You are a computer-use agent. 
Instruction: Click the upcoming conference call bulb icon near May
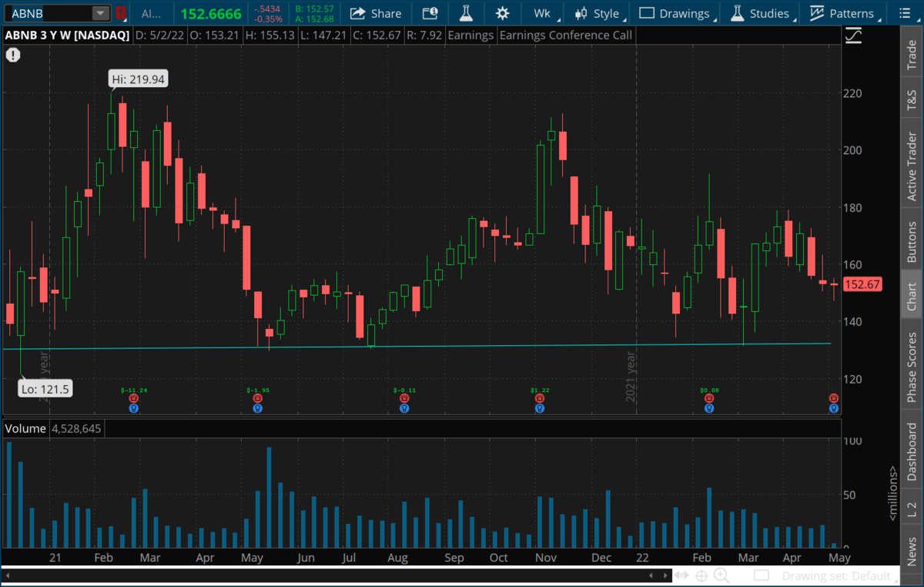coord(833,408)
